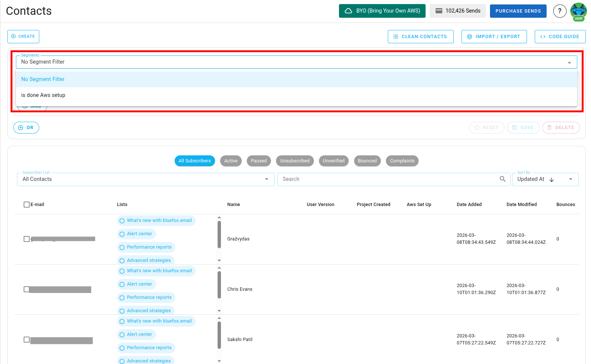
Task: Switch to Active filter
Action: 231,161
